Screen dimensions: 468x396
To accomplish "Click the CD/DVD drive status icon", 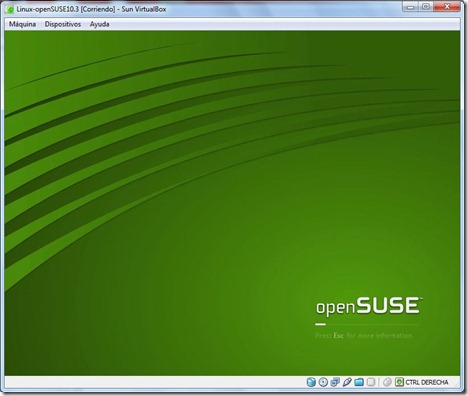I will 323,382.
